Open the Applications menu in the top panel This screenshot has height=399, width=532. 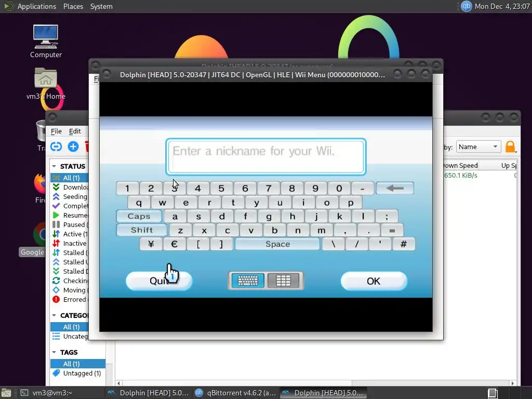[37, 6]
